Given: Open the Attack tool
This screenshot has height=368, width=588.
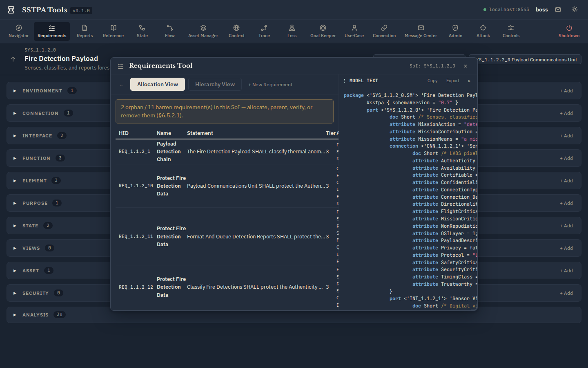Looking at the screenshot, I should tap(483, 31).
